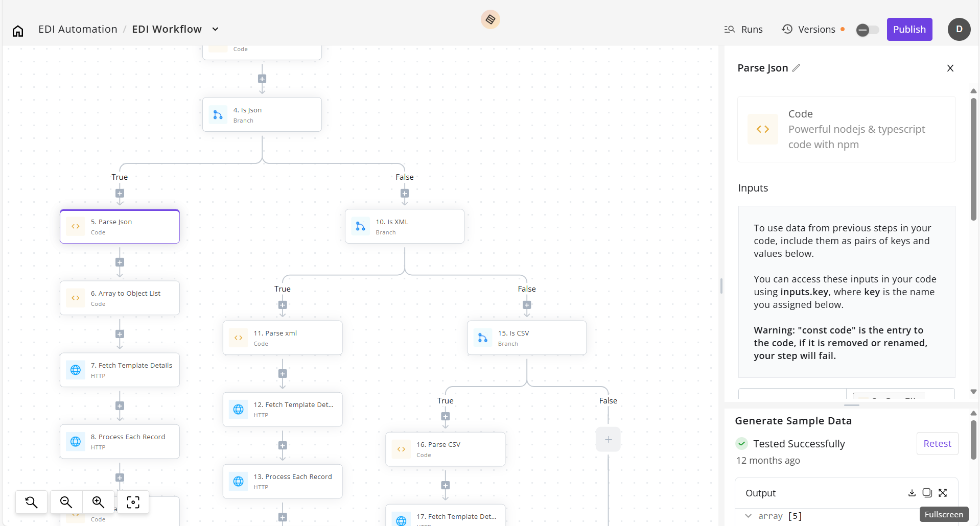Image resolution: width=980 pixels, height=526 pixels.
Task: Open the D user avatar menu
Action: (959, 29)
